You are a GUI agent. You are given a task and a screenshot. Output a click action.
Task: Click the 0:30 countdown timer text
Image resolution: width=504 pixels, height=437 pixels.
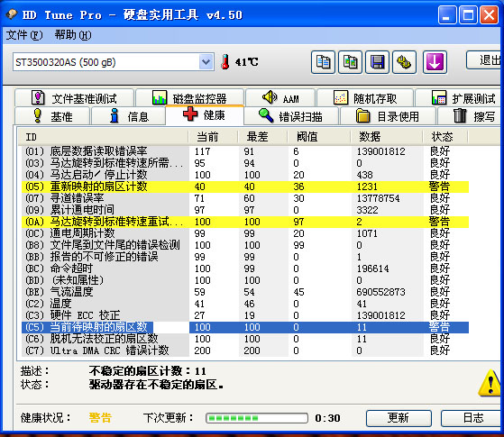coord(327,418)
